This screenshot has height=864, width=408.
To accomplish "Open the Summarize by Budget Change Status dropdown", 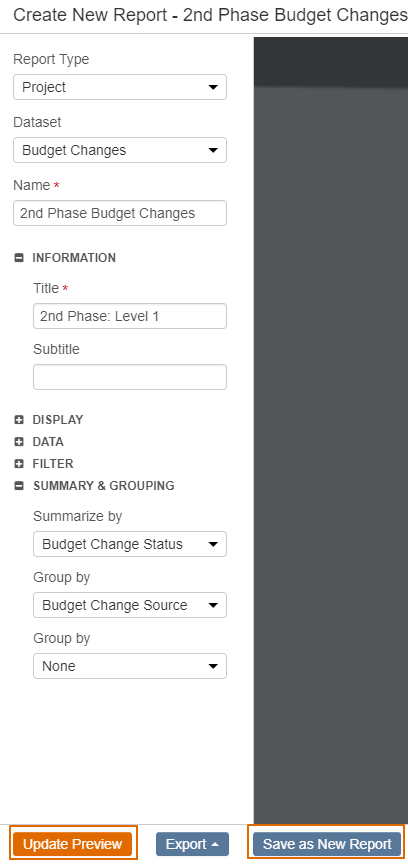I will pyautogui.click(x=130, y=544).
